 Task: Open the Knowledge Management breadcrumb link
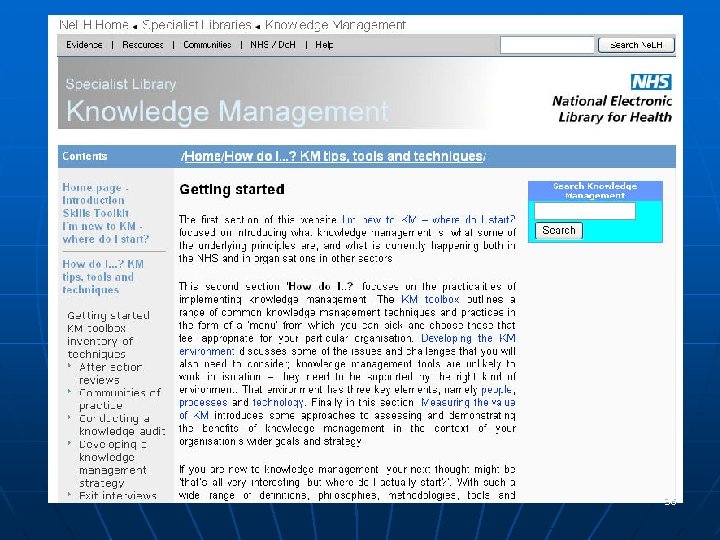(335, 25)
